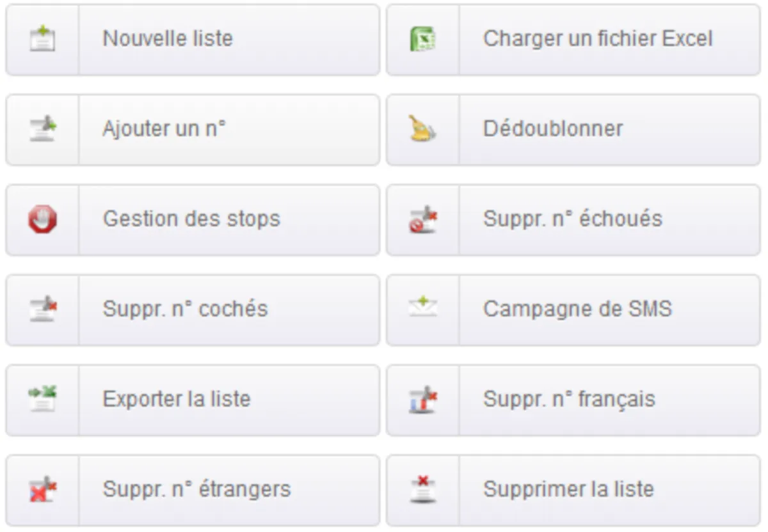768x532 pixels.
Task: Select Dédoublonner to remove duplicates
Action: tap(553, 129)
